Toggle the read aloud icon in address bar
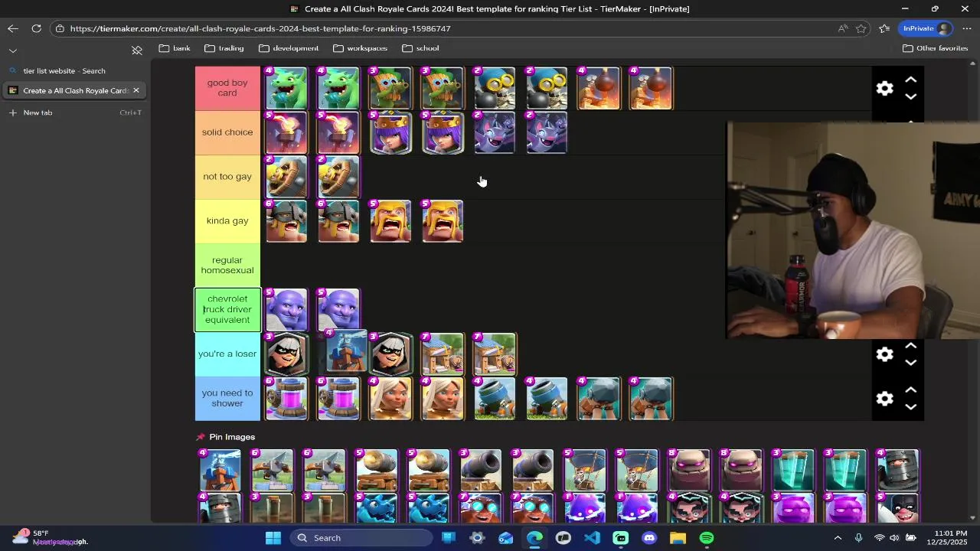Viewport: 980px width, 551px height. (x=842, y=28)
